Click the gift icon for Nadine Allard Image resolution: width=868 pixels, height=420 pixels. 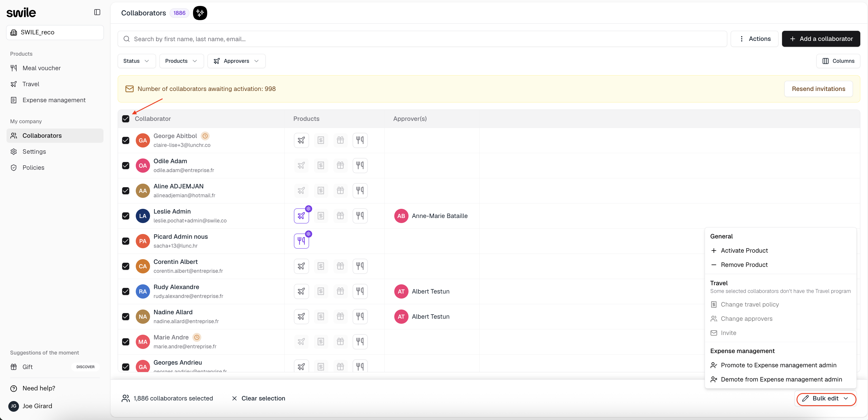[340, 316]
